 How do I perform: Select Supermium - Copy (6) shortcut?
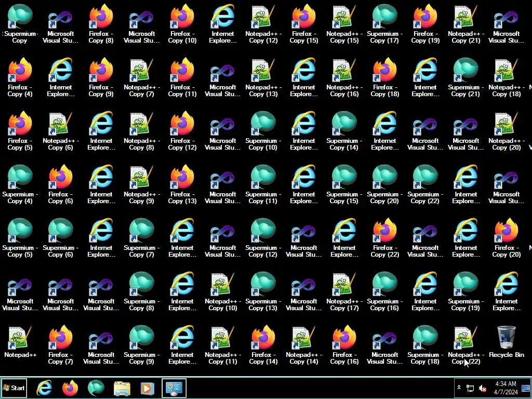click(x=60, y=238)
